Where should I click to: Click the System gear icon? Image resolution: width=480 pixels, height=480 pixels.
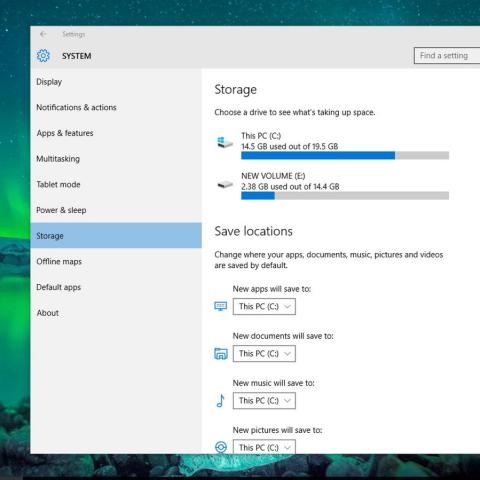tap(43, 56)
